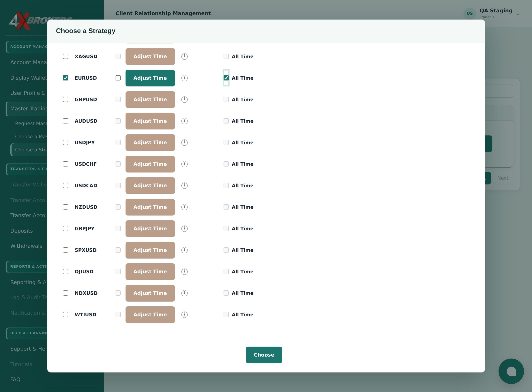Open the info icon in the DJIUSD row
Screen dimensions: 532x392
[x=184, y=272]
